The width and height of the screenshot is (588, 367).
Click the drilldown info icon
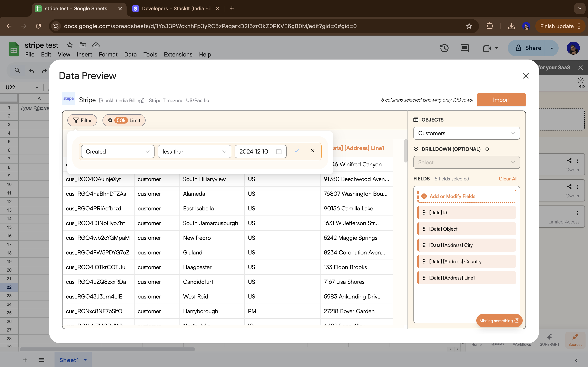(x=487, y=149)
